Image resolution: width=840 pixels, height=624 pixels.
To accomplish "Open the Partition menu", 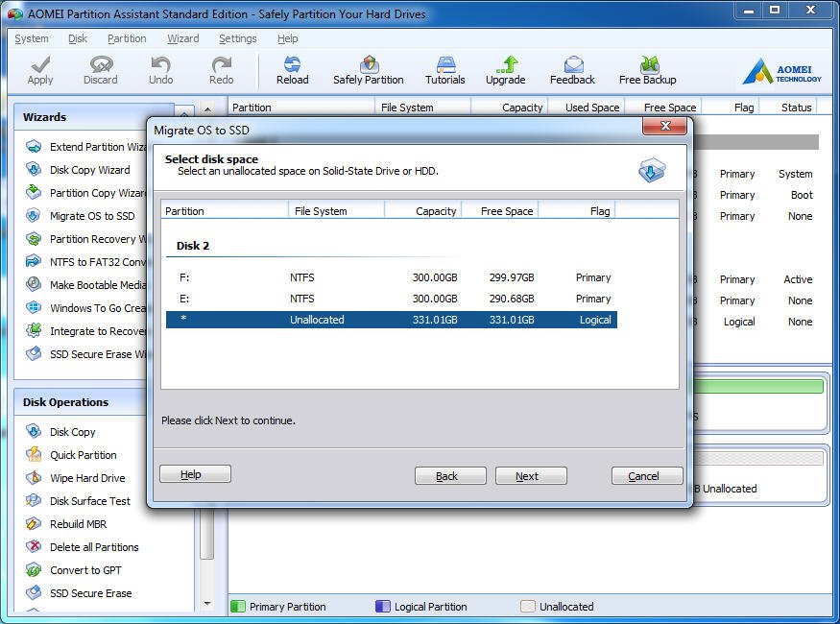I will pos(127,38).
